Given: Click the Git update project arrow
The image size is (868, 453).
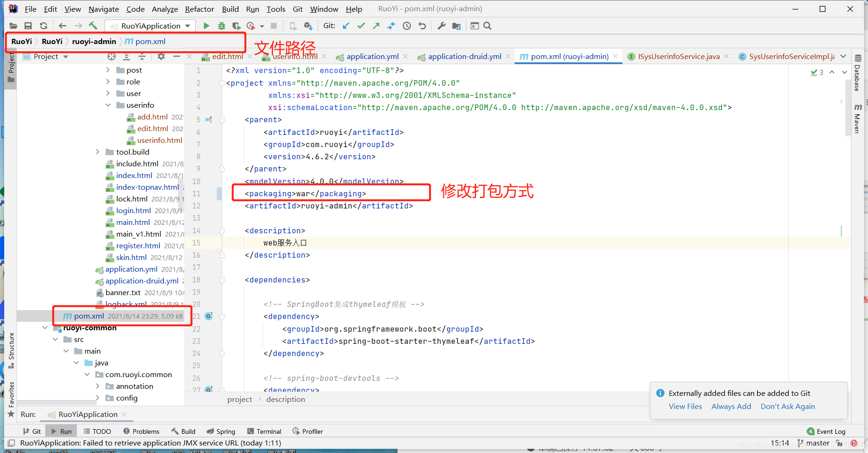Looking at the screenshot, I should 346,26.
